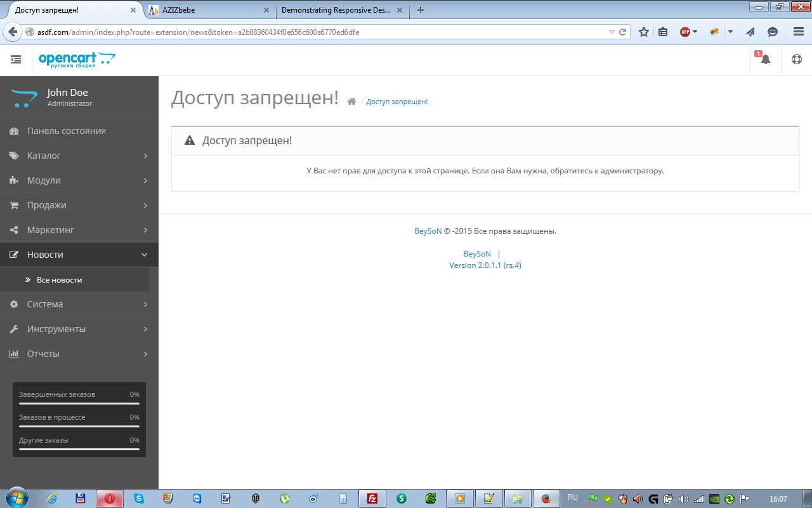This screenshot has width=812, height=508.
Task: Close the Demonstrating Responsive Design tab
Action: 400,10
